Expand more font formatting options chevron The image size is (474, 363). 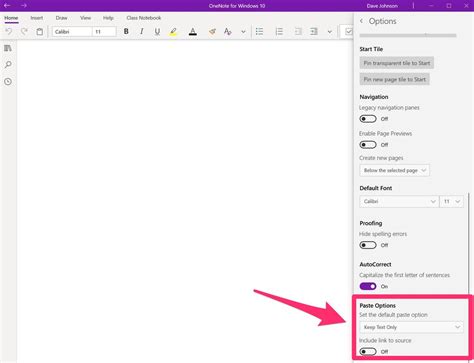243,32
